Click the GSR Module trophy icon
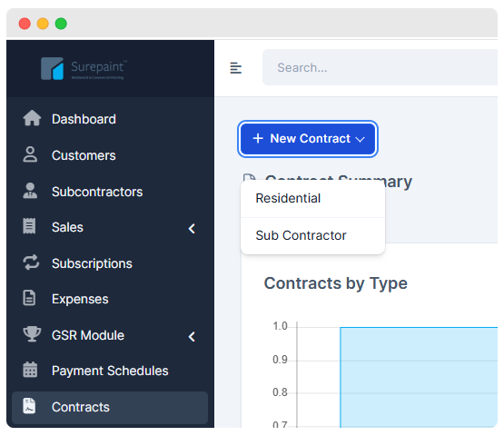 pos(32,334)
